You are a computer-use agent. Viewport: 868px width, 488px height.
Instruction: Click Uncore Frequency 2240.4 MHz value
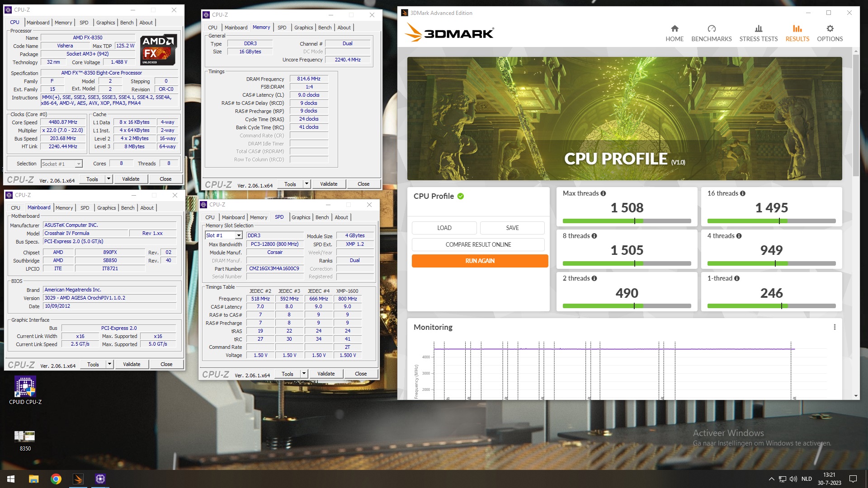coord(348,60)
